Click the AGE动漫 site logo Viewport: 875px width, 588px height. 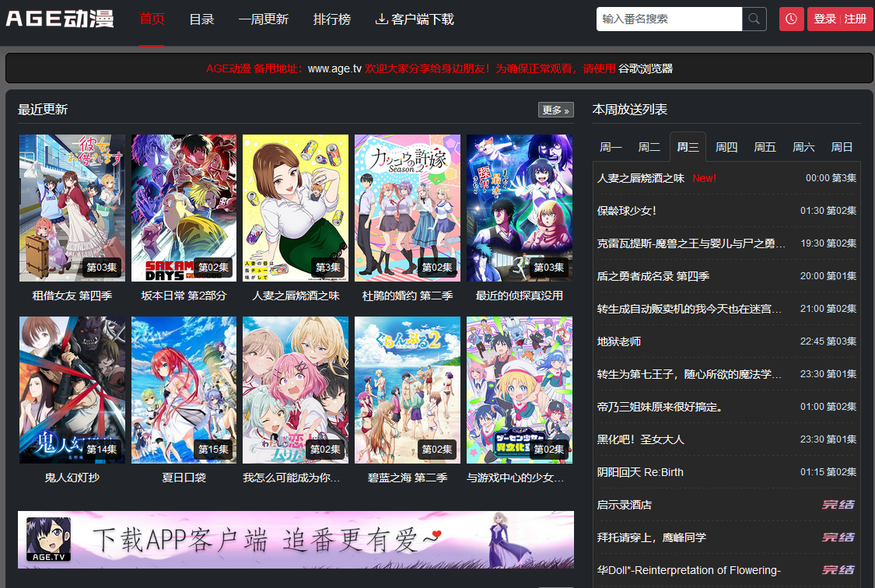pos(60,19)
